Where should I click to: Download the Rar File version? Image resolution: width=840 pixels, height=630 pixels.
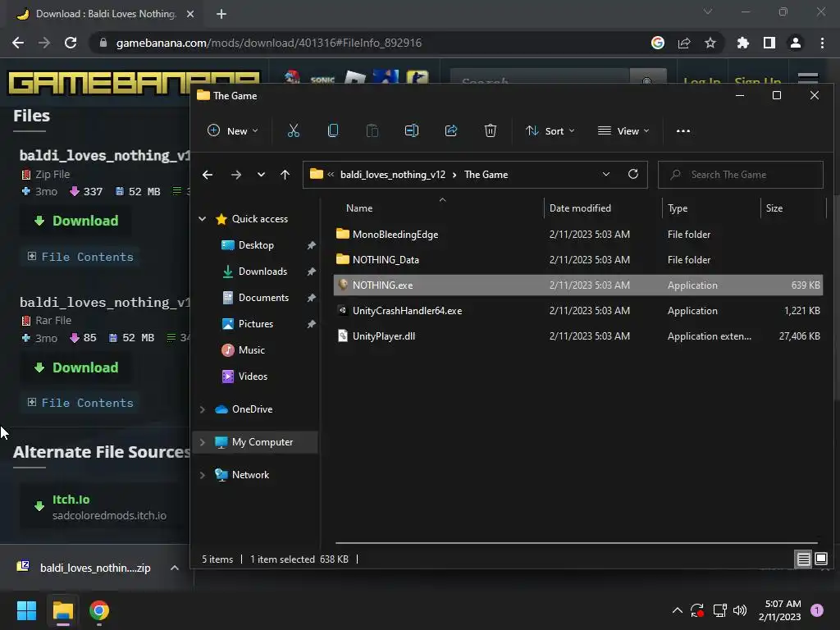pyautogui.click(x=75, y=367)
